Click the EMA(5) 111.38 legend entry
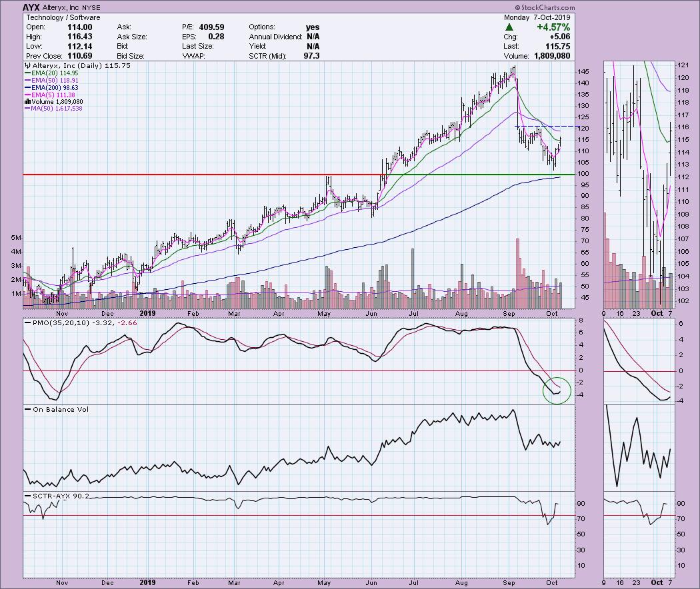 click(x=51, y=95)
